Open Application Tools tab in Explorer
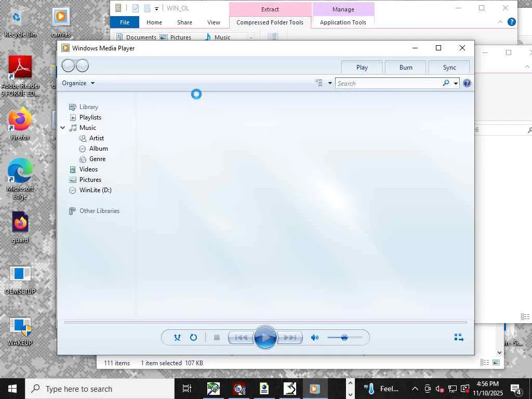The height and width of the screenshot is (399, 532). click(x=343, y=22)
